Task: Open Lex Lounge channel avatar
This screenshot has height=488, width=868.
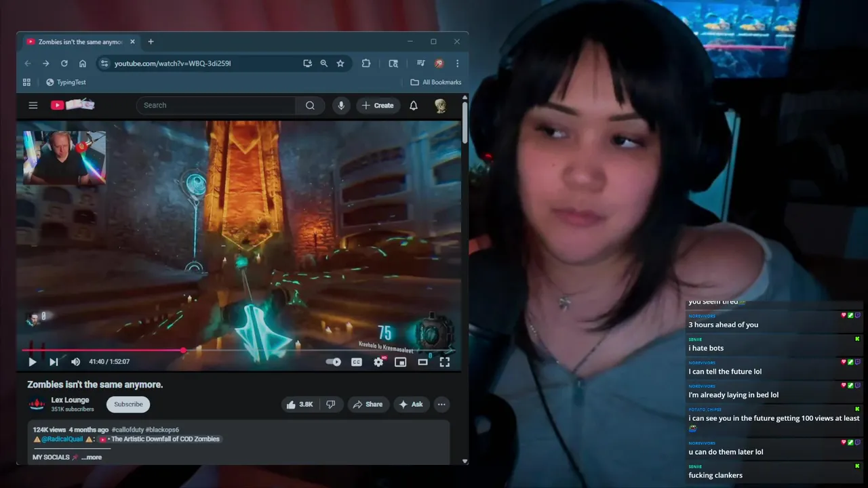Action: [x=37, y=405]
